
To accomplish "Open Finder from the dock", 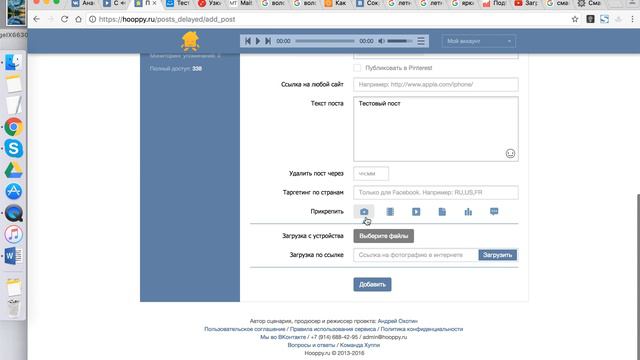I will (13, 62).
